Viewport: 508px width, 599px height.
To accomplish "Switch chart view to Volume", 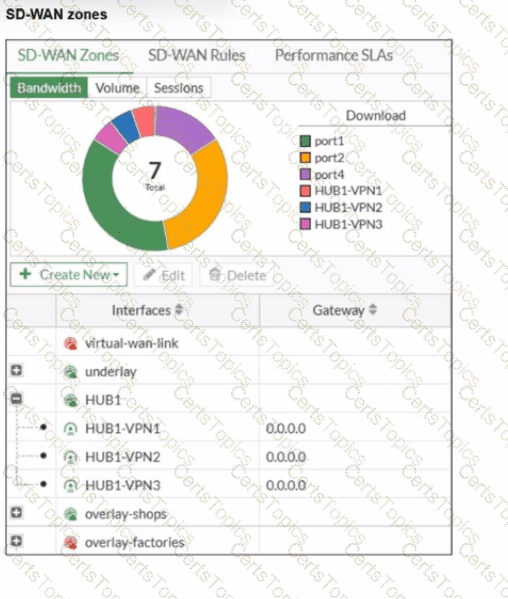I will [117, 88].
